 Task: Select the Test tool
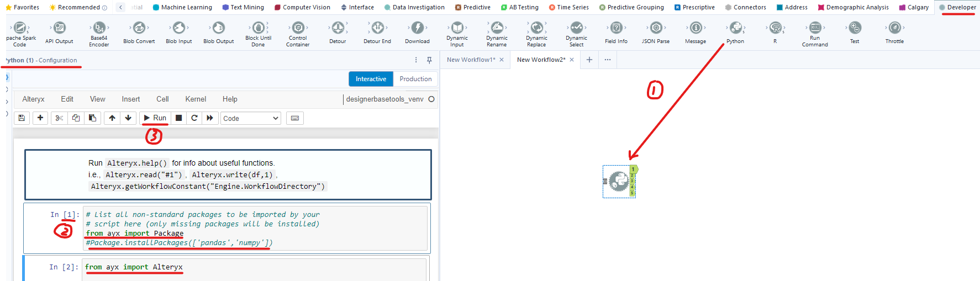pos(855,33)
